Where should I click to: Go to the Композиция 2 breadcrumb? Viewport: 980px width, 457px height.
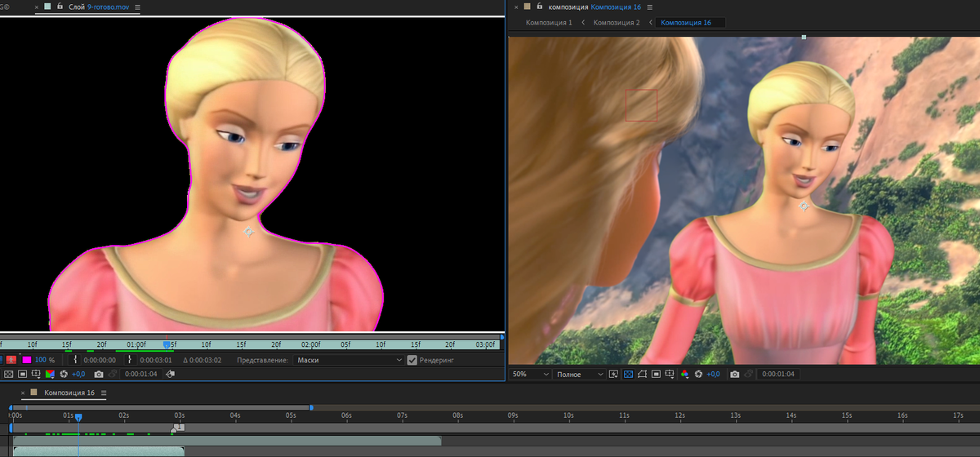pyautogui.click(x=617, y=23)
